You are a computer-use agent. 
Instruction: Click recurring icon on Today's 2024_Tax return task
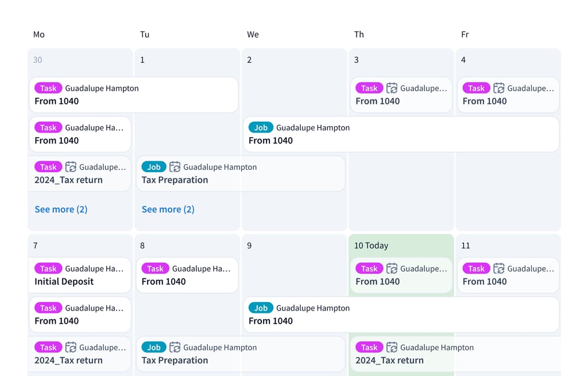(392, 347)
